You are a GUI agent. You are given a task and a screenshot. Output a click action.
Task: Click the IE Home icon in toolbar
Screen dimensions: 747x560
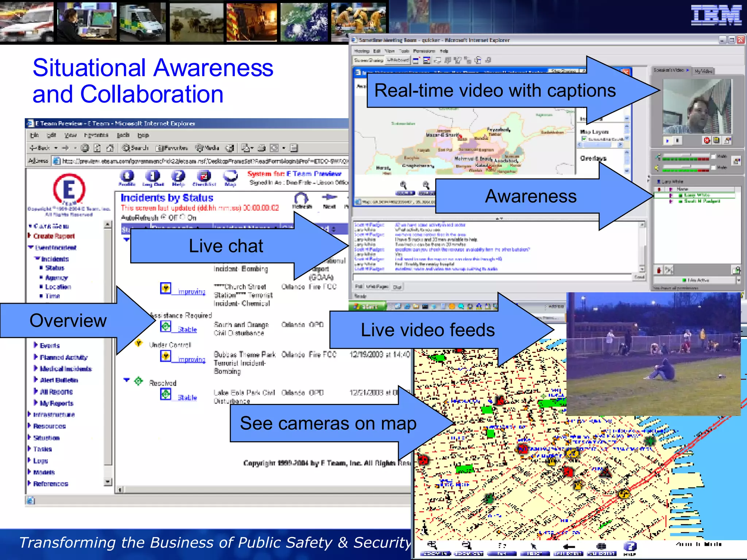point(109,148)
